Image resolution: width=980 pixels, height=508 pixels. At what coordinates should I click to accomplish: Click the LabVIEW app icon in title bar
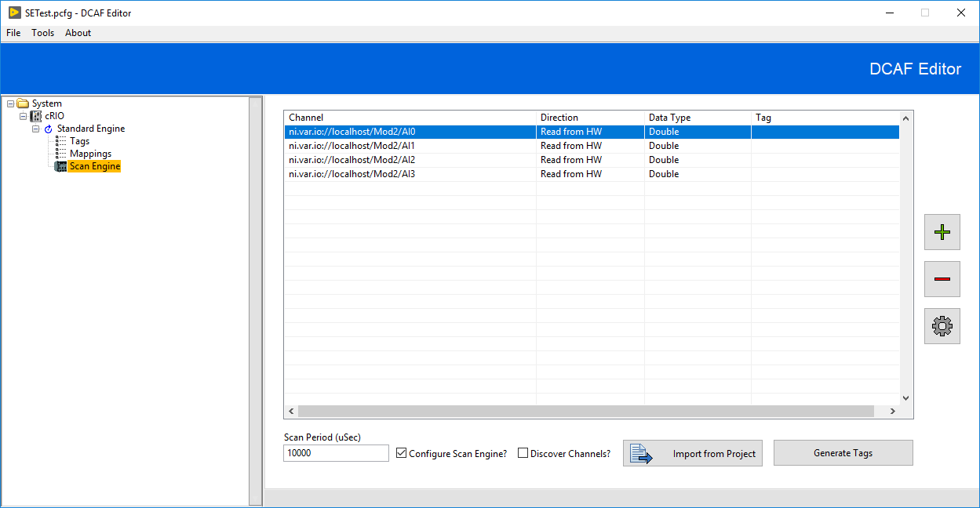click(14, 13)
